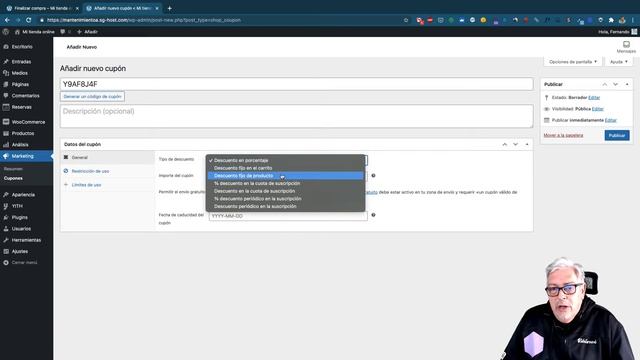This screenshot has width=640, height=360.
Task: Open Entradas posts menu
Action: coord(21,62)
